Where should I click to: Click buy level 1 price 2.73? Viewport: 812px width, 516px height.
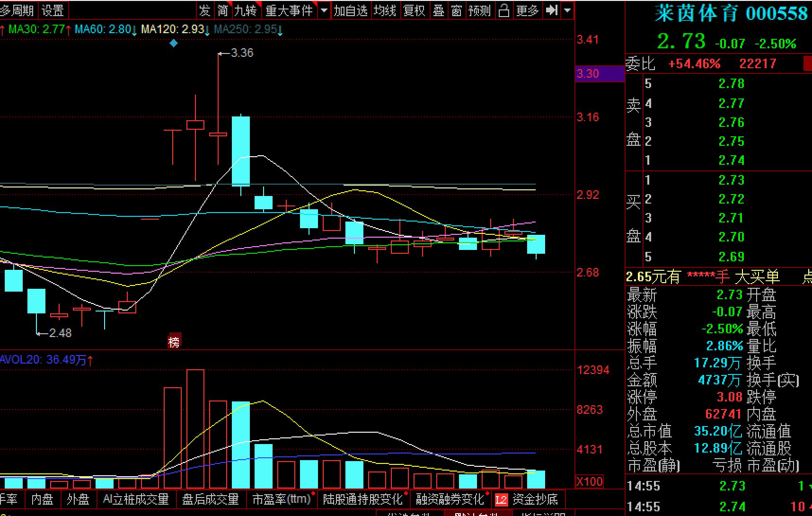[731, 180]
